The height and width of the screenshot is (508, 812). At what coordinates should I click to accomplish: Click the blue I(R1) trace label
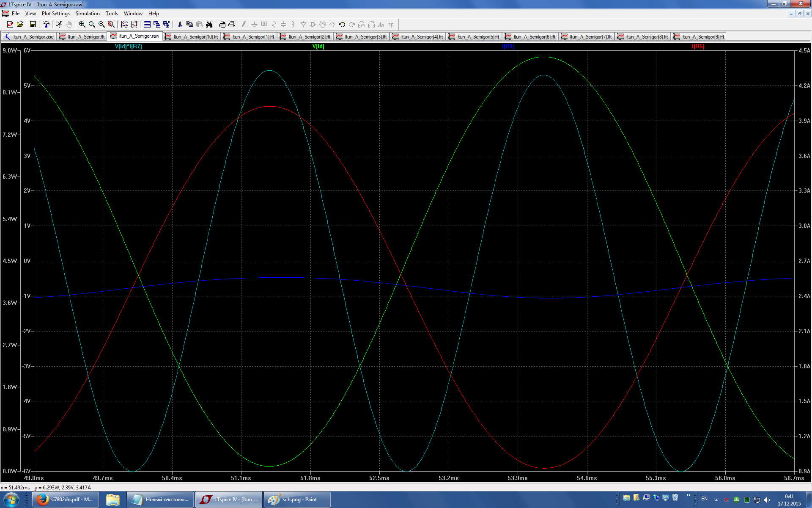(508, 47)
